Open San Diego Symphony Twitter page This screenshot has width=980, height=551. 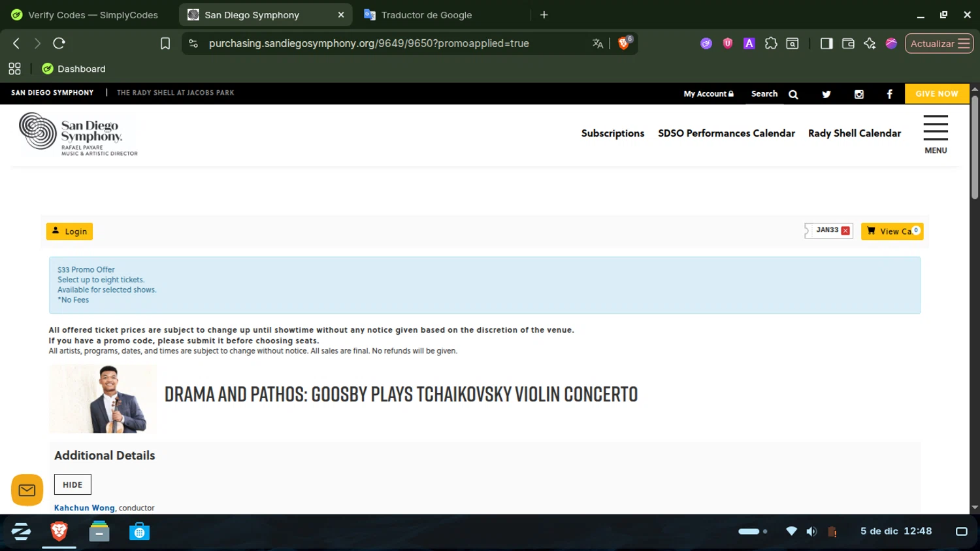(x=826, y=94)
